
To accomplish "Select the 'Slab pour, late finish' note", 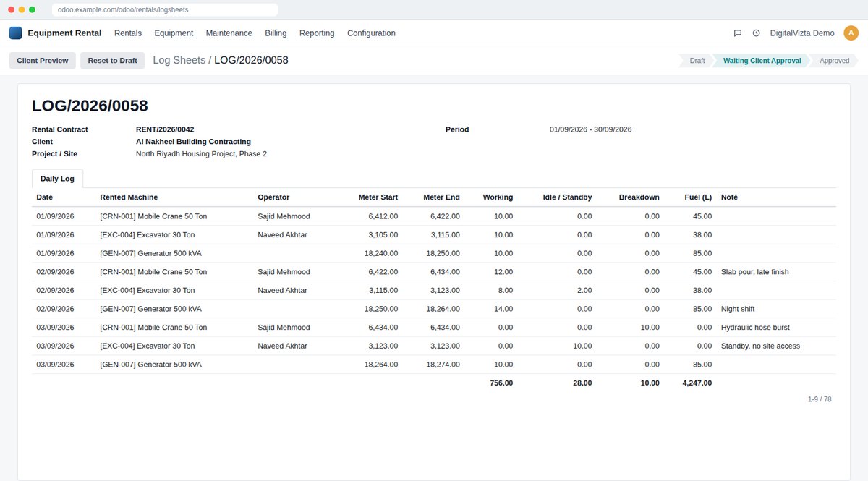I will point(754,272).
